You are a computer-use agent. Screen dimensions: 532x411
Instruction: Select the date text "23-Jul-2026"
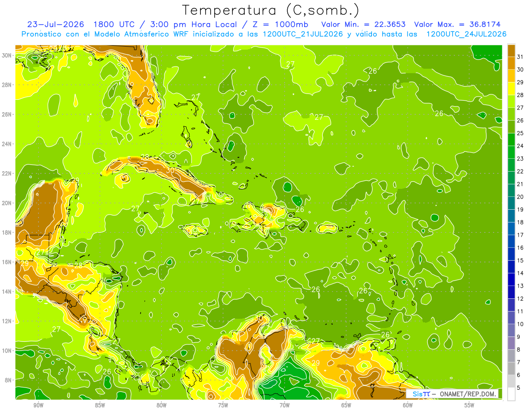coord(56,24)
